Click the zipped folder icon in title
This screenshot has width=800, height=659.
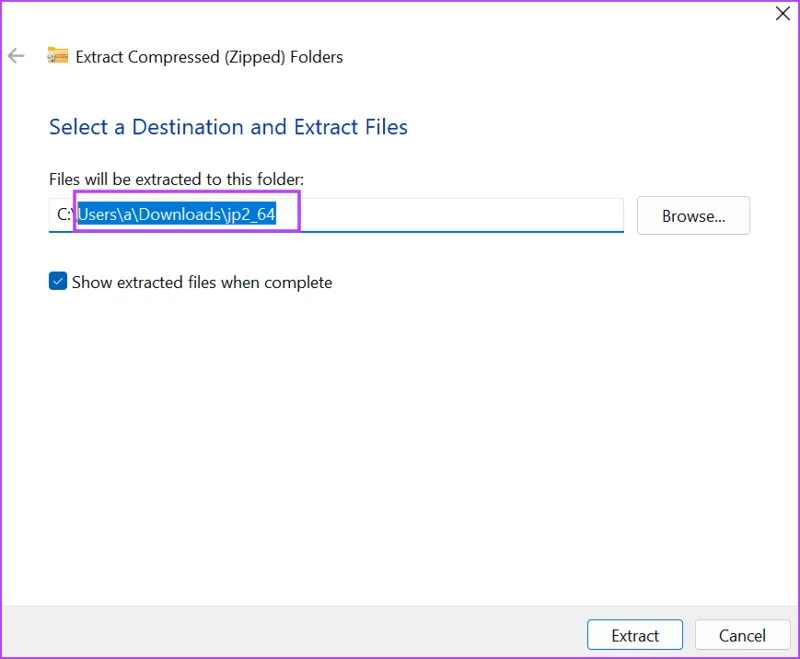tap(58, 55)
